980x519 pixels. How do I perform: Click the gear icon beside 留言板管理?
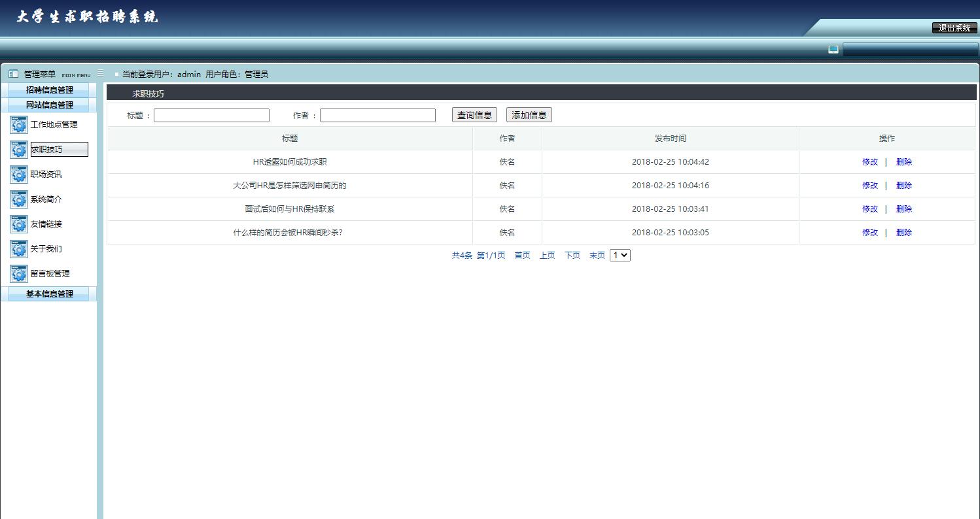tap(19, 274)
